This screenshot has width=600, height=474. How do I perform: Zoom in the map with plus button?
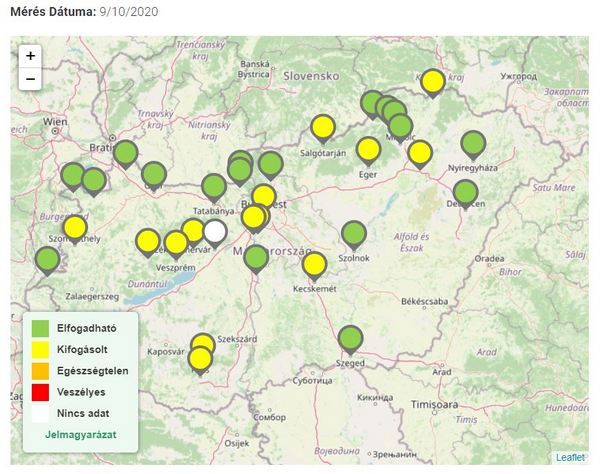click(30, 56)
